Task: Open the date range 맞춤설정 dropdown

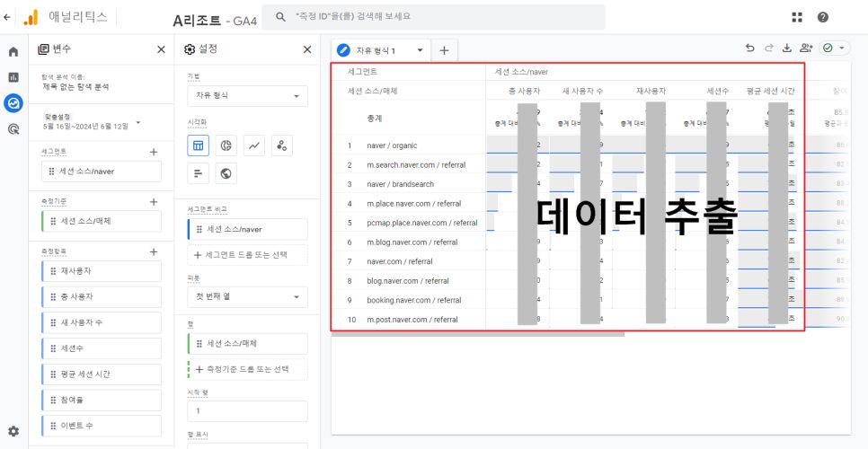Action: point(92,121)
